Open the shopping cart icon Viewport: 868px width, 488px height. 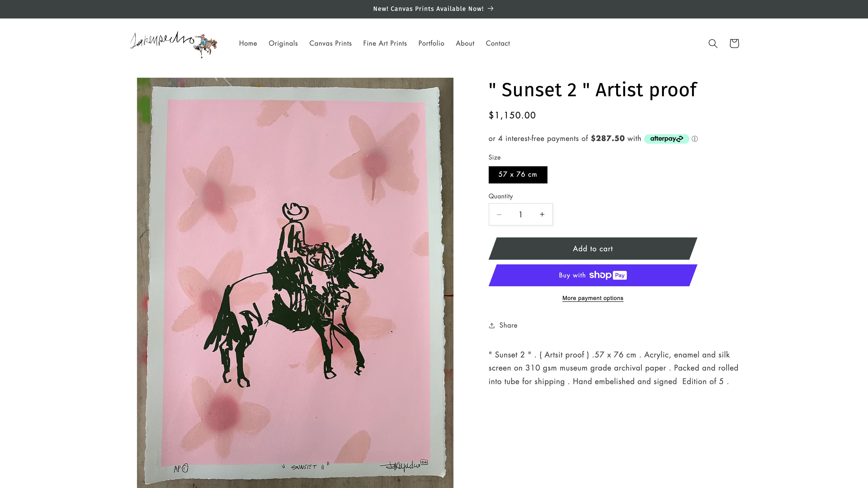click(734, 43)
